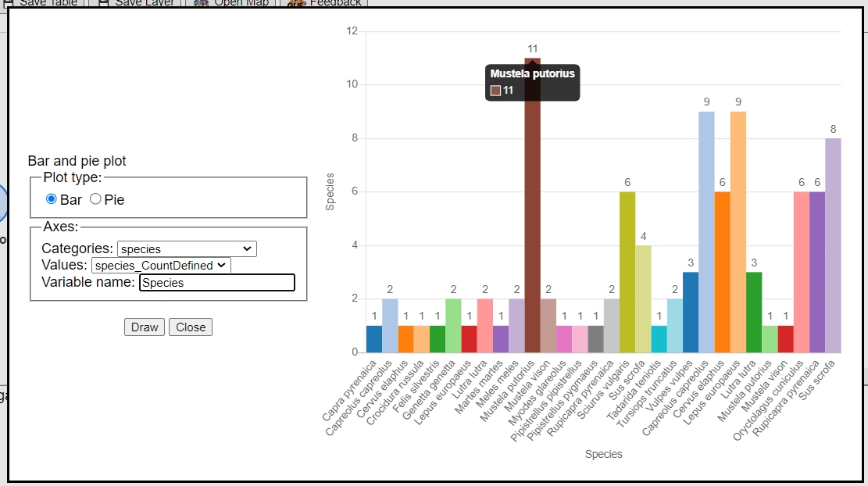Click the y-axis tick label 10
The height and width of the screenshot is (486, 868).
352,84
